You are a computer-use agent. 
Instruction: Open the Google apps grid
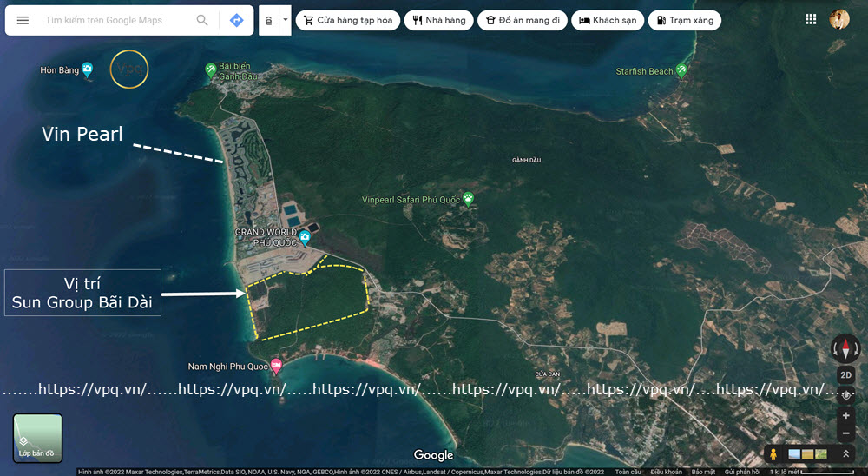point(811,19)
